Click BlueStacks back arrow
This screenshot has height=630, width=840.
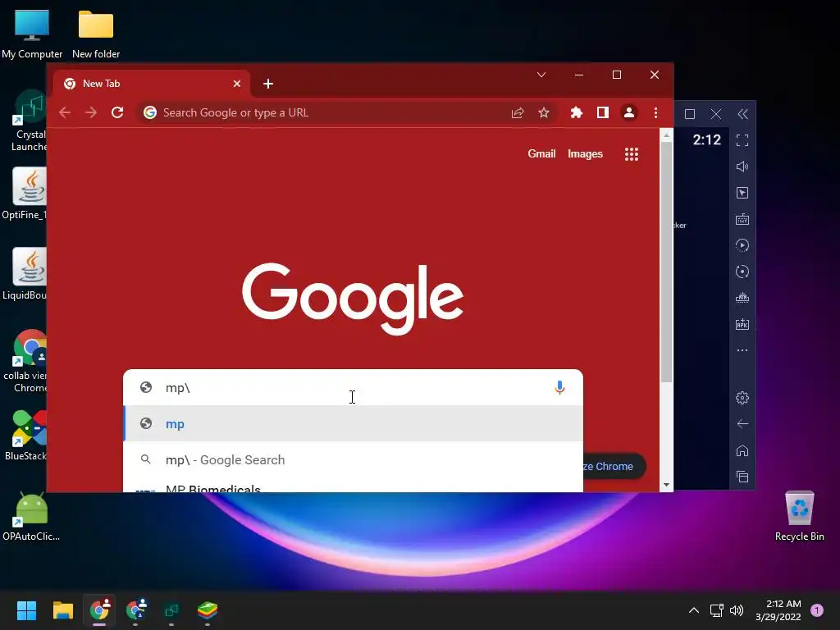(x=742, y=424)
